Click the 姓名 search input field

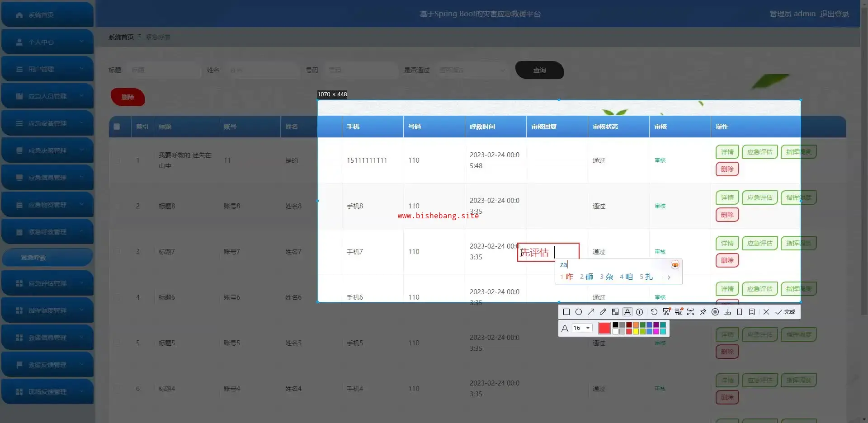click(262, 70)
